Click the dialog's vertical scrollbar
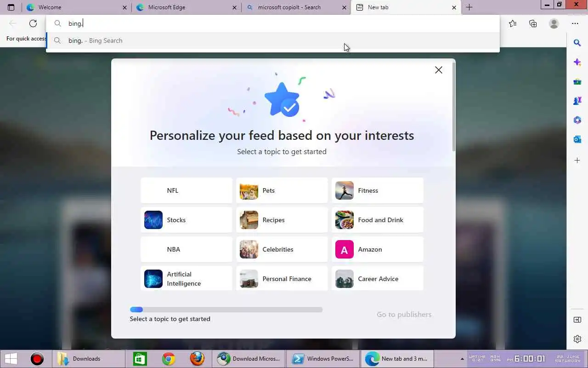Viewport: 588px width, 368px height. pos(454,107)
